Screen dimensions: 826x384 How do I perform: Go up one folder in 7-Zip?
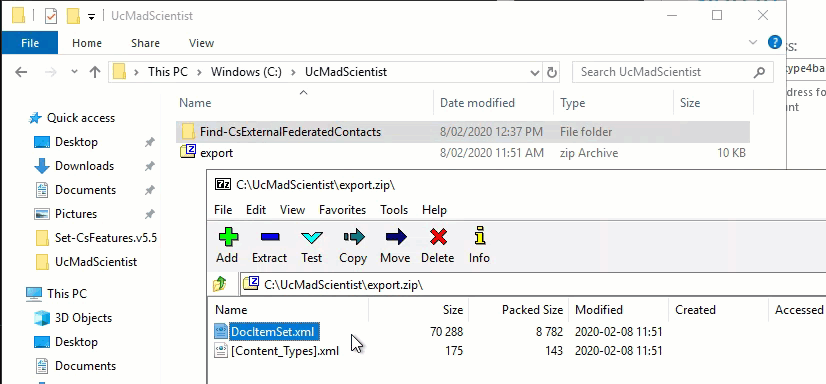point(220,284)
